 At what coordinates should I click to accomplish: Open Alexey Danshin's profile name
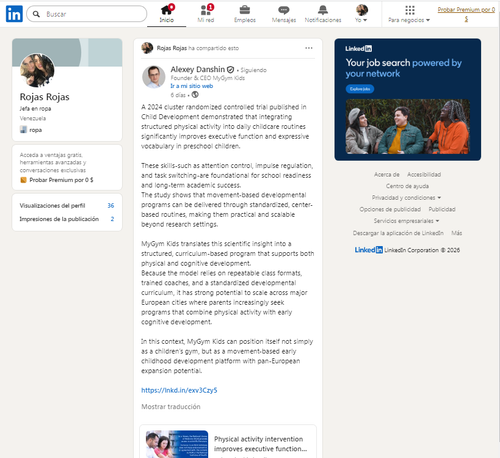pyautogui.click(x=198, y=69)
